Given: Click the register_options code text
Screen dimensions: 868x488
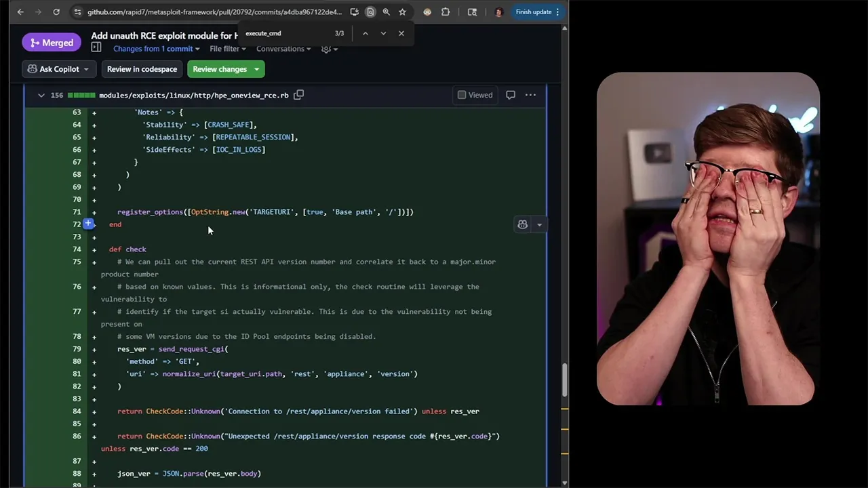Looking at the screenshot, I should pyautogui.click(x=150, y=212).
